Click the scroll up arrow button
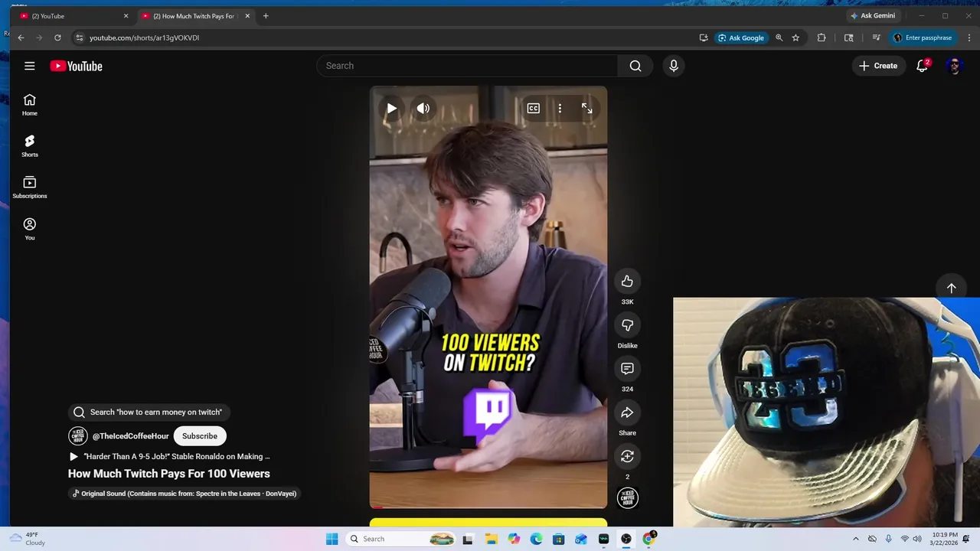This screenshot has height=551, width=980. [x=951, y=288]
